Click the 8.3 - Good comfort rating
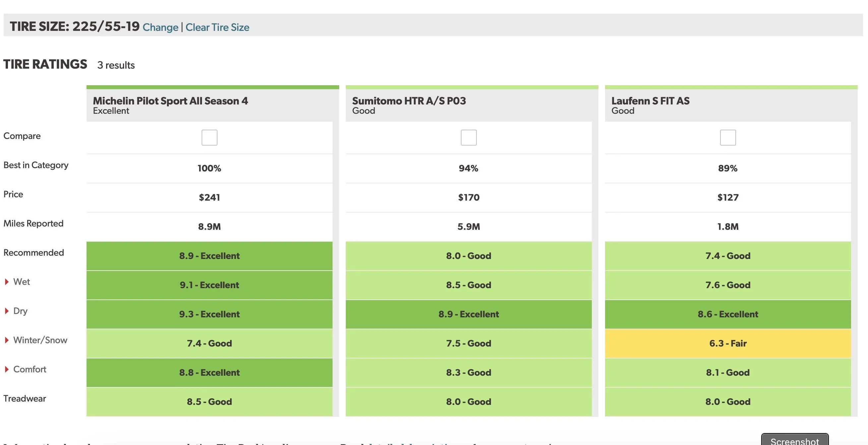This screenshot has width=868, height=445. [469, 372]
